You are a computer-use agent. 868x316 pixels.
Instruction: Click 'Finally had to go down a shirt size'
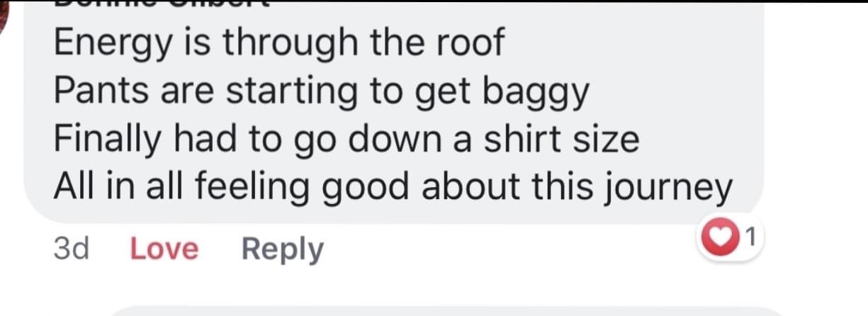coord(346,140)
